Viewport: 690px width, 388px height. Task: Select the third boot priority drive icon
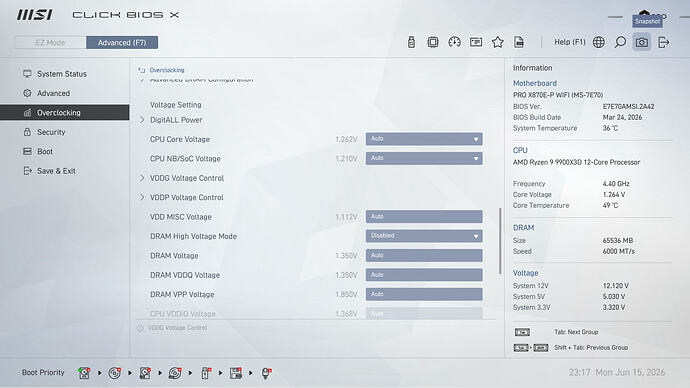145,373
